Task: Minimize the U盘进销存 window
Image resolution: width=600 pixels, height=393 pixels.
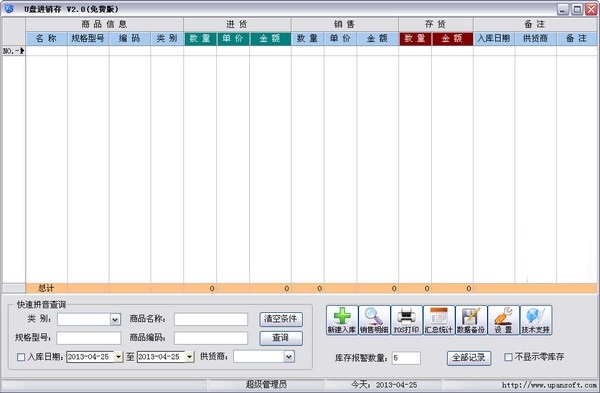Action: coord(563,9)
